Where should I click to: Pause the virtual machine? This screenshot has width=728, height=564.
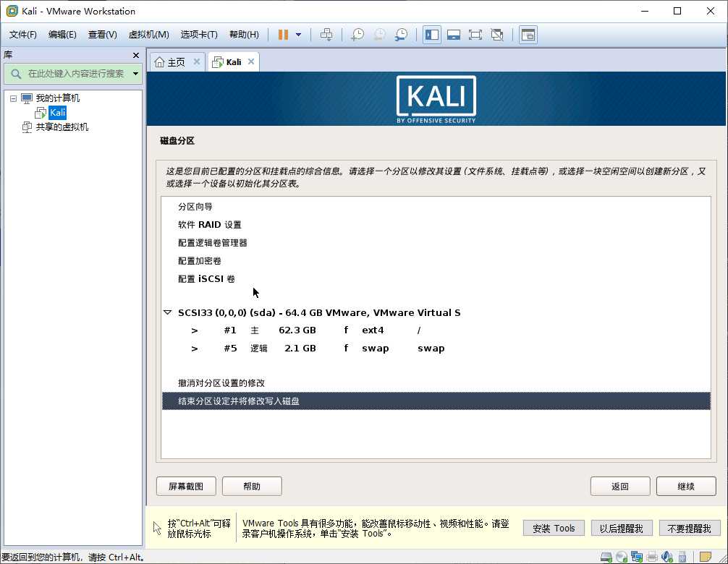pos(283,35)
